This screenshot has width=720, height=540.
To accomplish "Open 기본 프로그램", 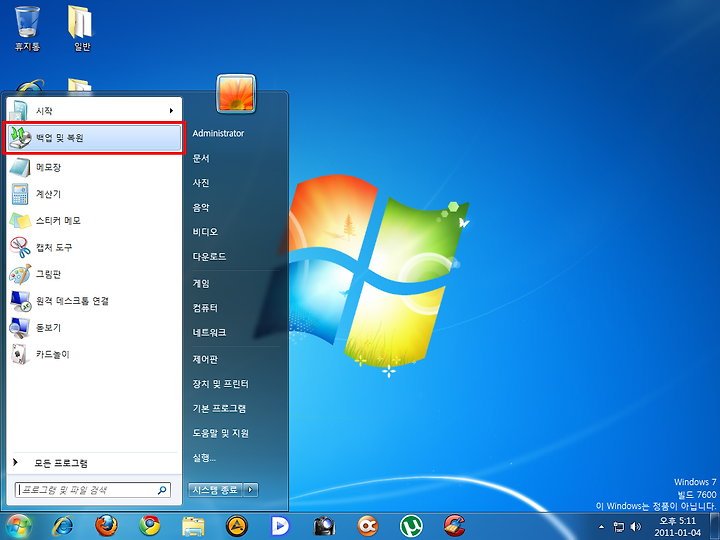I will (x=219, y=408).
